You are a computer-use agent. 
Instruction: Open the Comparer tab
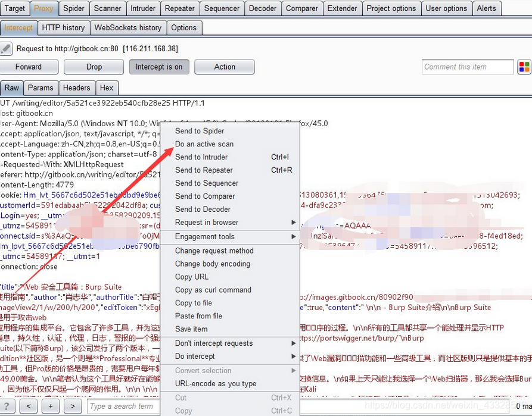click(302, 8)
